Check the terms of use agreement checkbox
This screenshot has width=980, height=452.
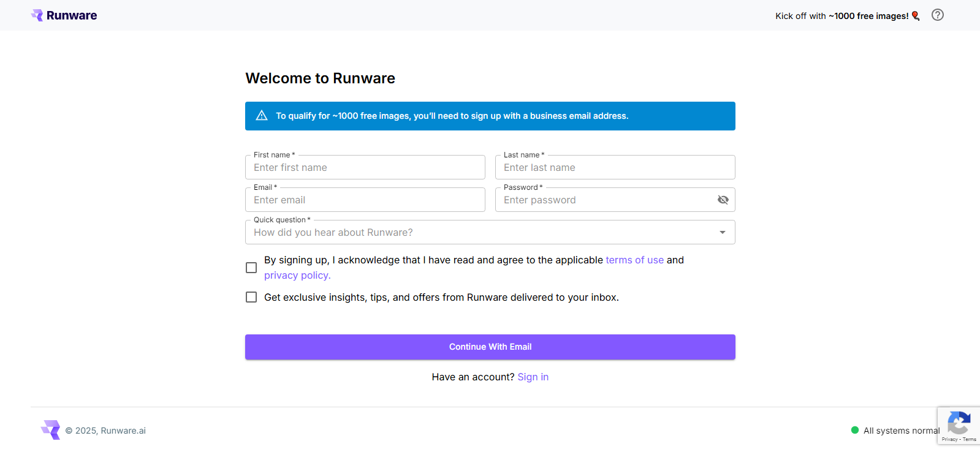(x=251, y=268)
